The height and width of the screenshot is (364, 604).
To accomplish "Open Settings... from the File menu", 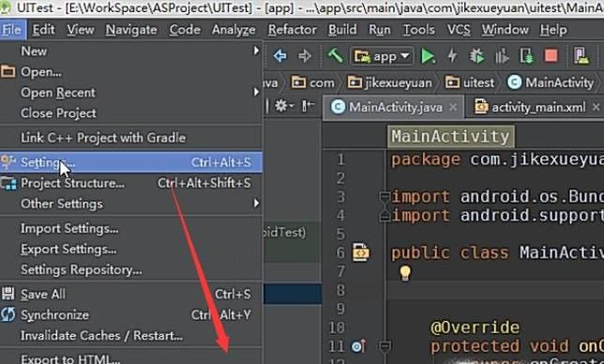I will (131, 162).
